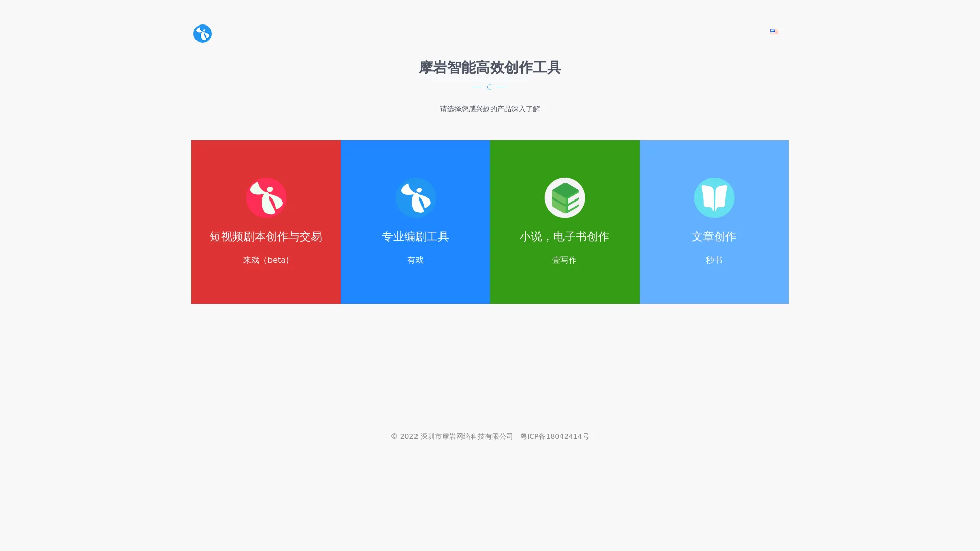Click the Moyan logo in the top-left corner
This screenshot has height=551, width=980.
[x=202, y=34]
